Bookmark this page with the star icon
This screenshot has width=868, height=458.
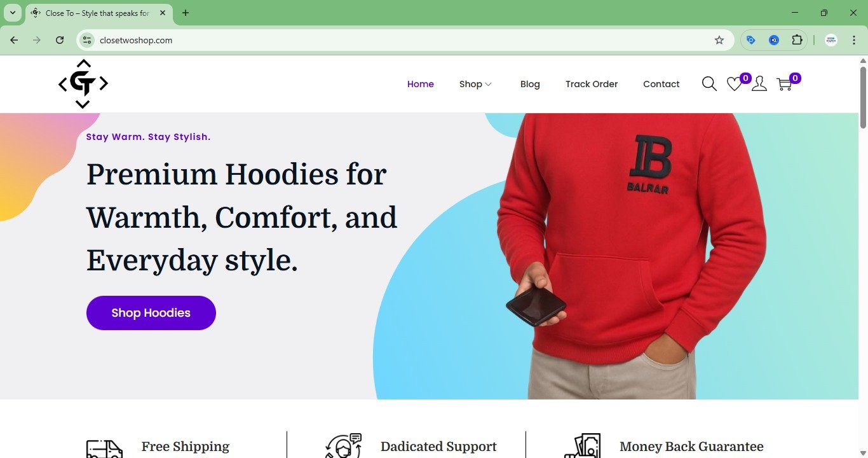click(719, 40)
